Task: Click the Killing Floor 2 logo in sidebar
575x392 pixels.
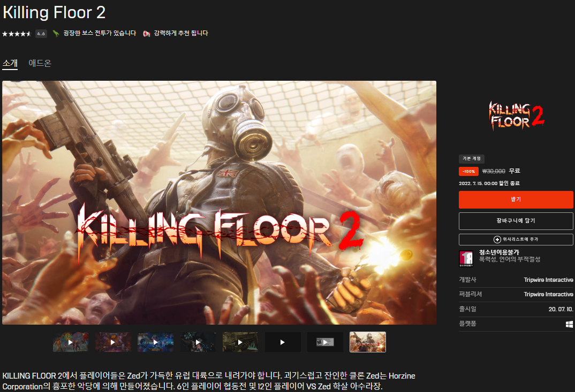Action: [516, 116]
